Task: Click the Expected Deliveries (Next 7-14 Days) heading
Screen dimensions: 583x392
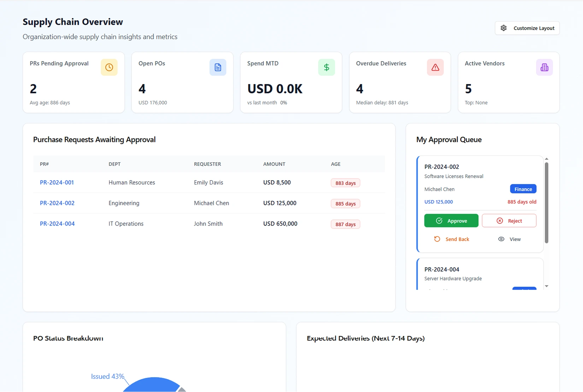Action: click(x=366, y=338)
